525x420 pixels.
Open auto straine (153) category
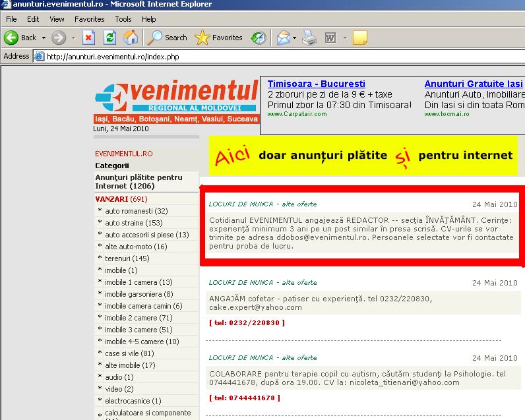134,223
